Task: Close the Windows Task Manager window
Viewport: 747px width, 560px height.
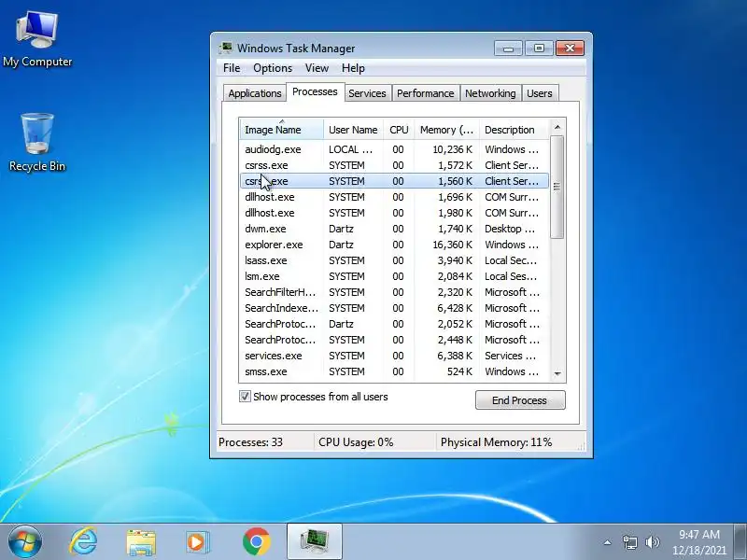Action: coord(570,49)
